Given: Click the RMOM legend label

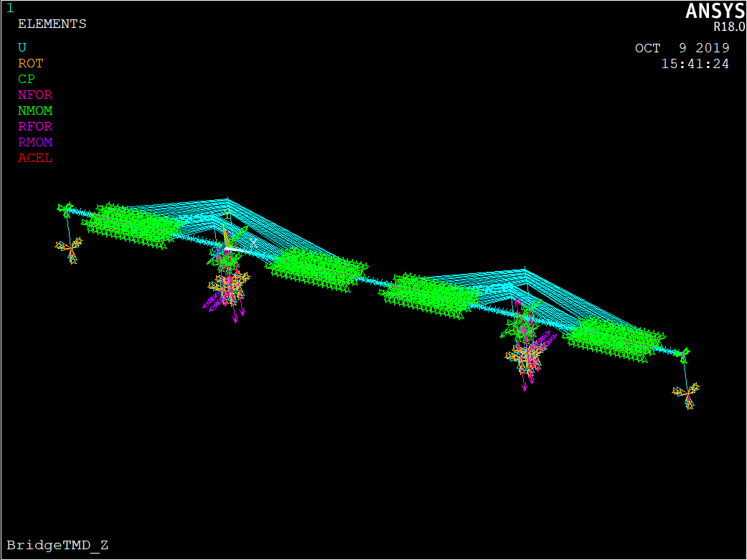Looking at the screenshot, I should point(35,142).
